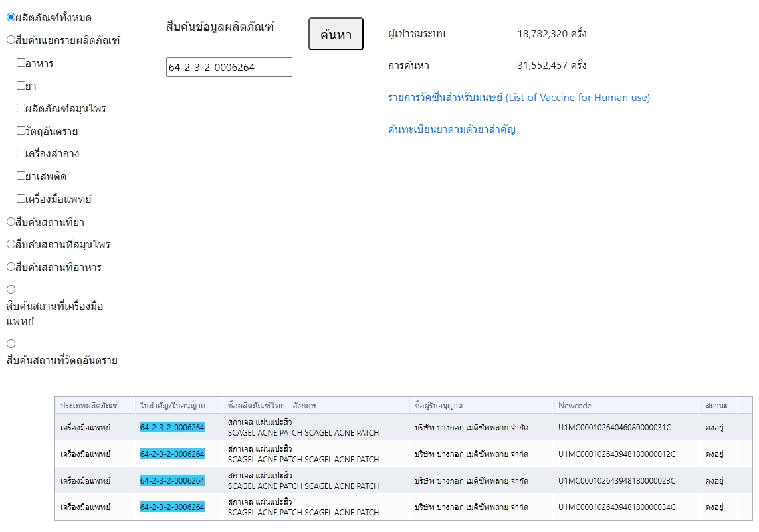Select the สืบค้นสถานที่เครื่องมือแพทย์ radio button
This screenshot has height=532, width=759.
pos(11,290)
